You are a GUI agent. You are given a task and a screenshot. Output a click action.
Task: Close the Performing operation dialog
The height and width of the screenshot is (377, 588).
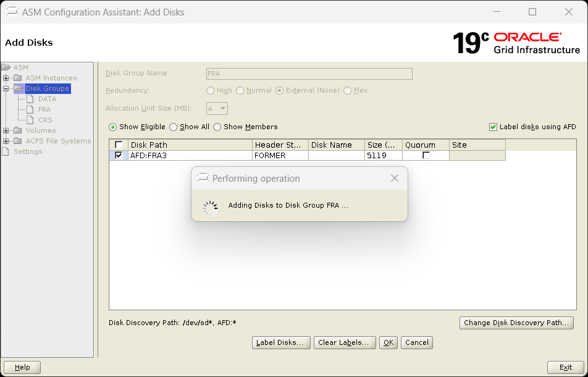[x=395, y=178]
